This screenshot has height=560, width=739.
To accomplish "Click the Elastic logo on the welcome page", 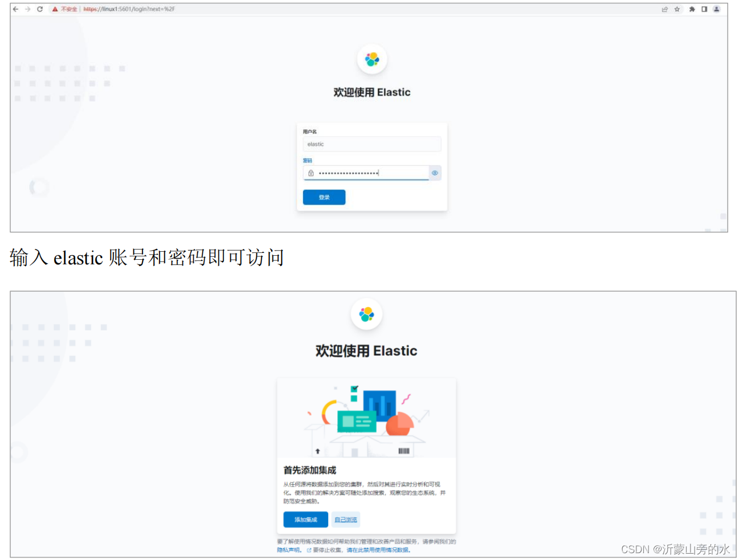I will [366, 314].
